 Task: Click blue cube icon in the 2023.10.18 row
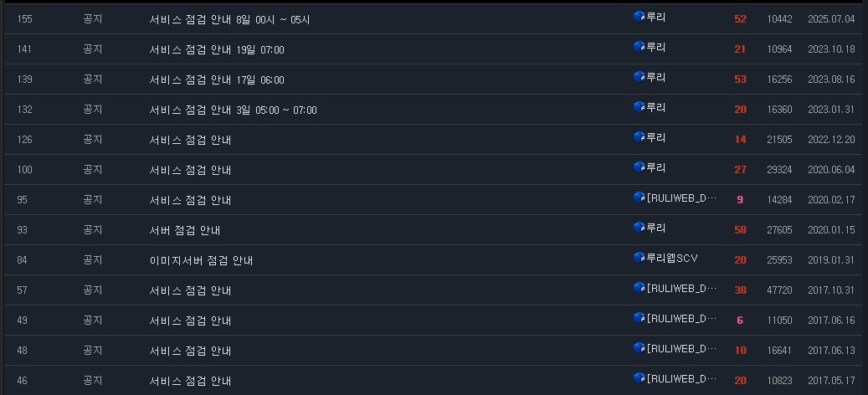pyautogui.click(x=639, y=47)
